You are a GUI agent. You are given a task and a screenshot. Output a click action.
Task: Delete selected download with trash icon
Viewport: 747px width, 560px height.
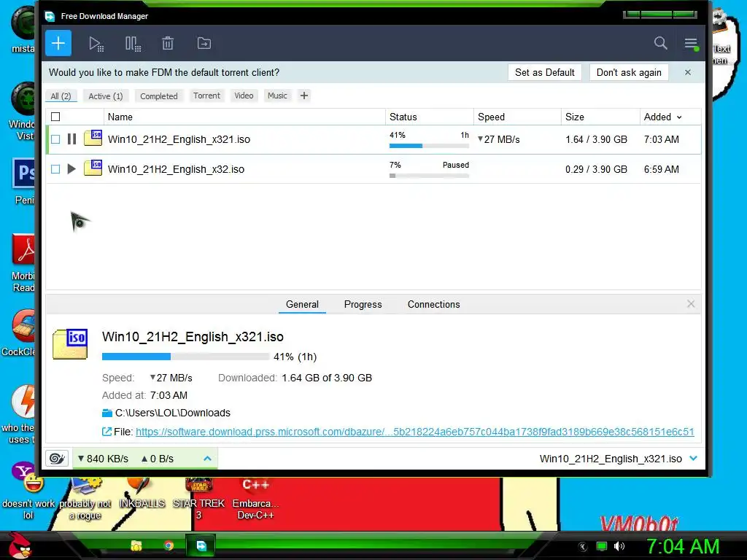coord(168,43)
